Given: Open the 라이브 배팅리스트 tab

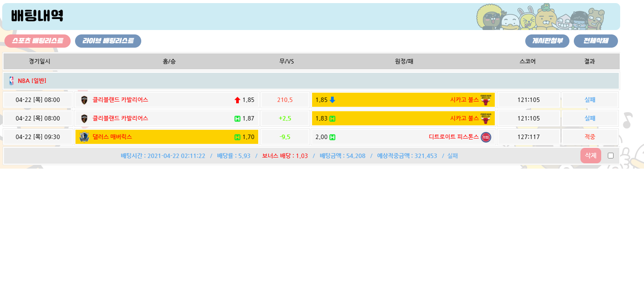Looking at the screenshot, I should 108,41.
